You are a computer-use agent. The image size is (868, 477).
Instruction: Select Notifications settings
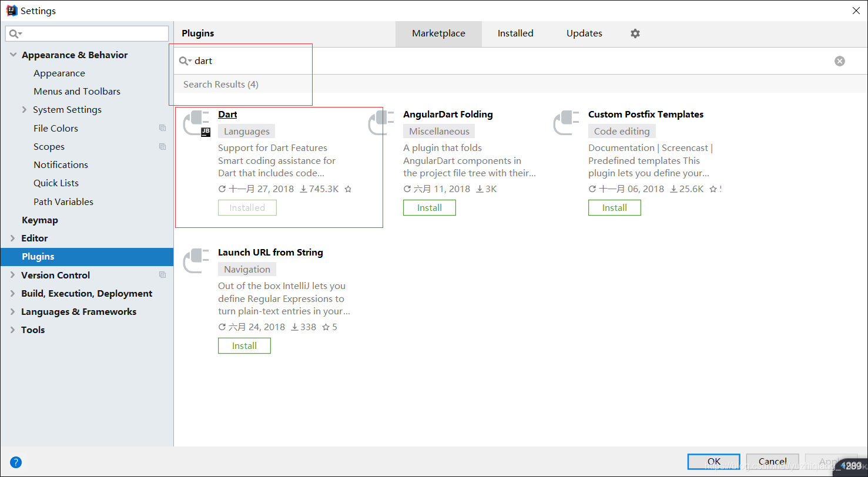[x=61, y=164]
